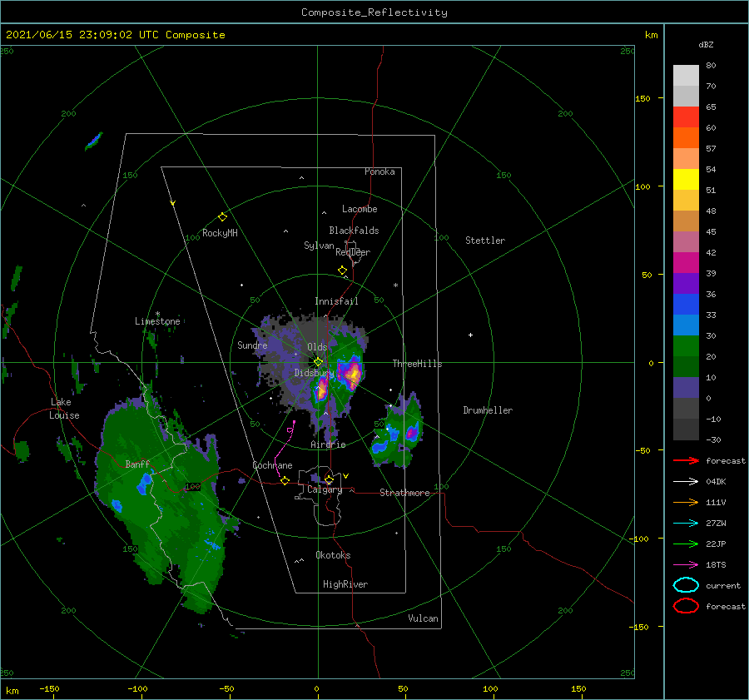
Task: Click the Composite_Reflectivity title
Action: tap(374, 12)
